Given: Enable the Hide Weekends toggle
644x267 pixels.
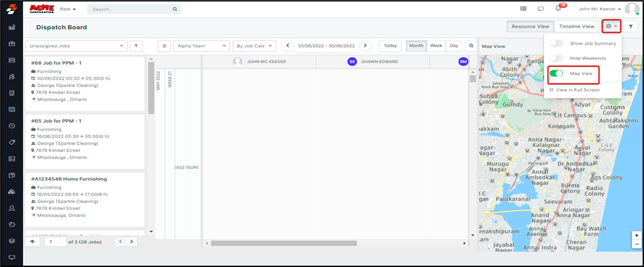Looking at the screenshot, I should point(556,59).
